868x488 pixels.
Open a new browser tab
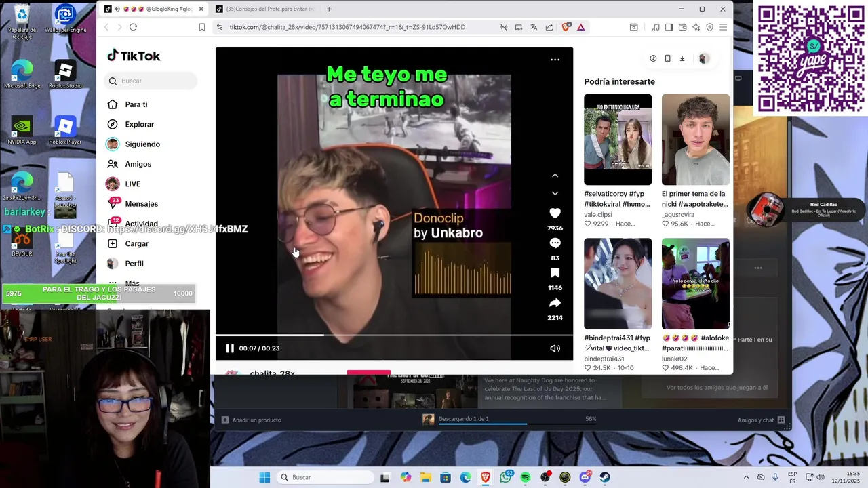click(x=329, y=9)
